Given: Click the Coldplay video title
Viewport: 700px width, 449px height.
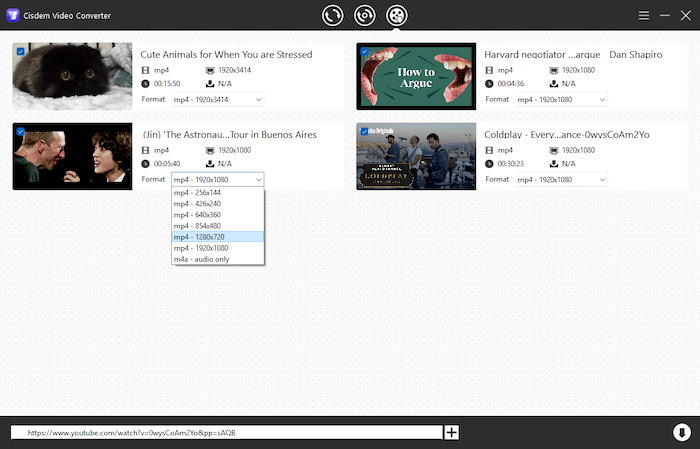Looking at the screenshot, I should click(x=567, y=135).
